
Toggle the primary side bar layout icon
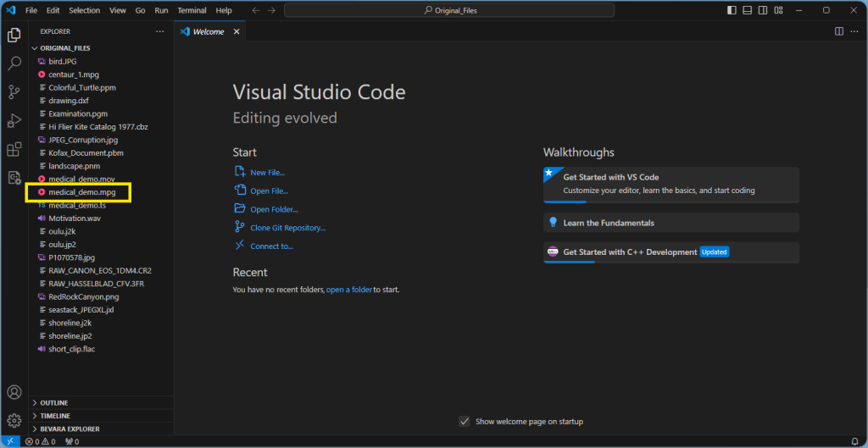[732, 10]
